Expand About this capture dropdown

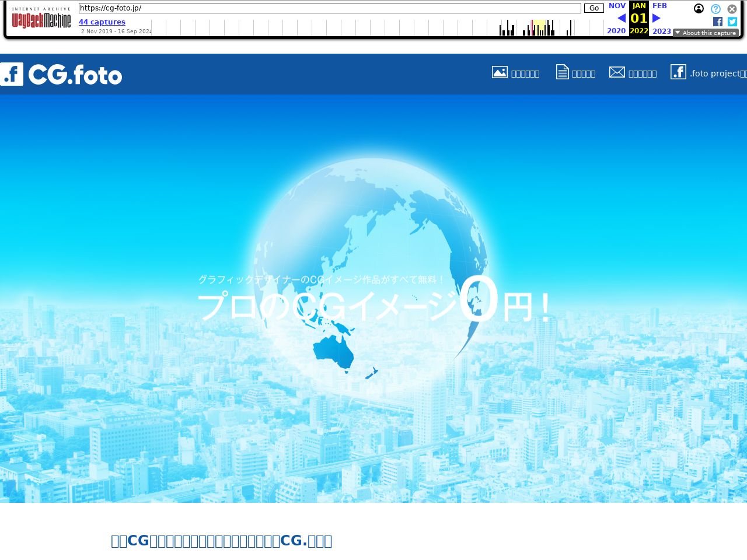pyautogui.click(x=706, y=33)
